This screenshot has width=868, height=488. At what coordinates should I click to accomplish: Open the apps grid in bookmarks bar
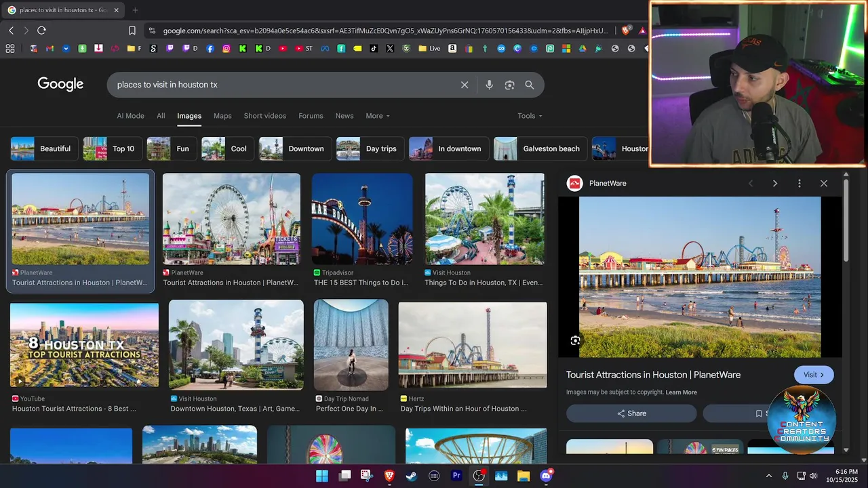10,48
